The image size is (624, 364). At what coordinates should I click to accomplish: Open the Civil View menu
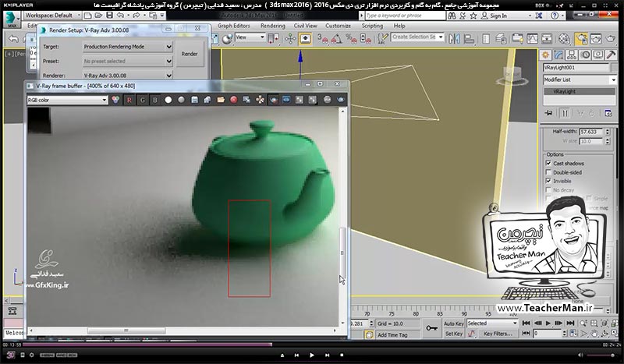(305, 26)
